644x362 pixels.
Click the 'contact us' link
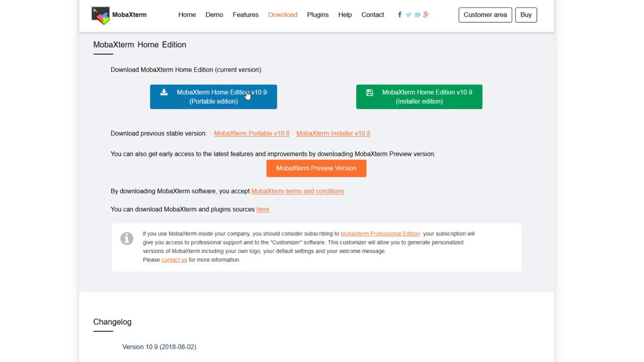tap(174, 260)
